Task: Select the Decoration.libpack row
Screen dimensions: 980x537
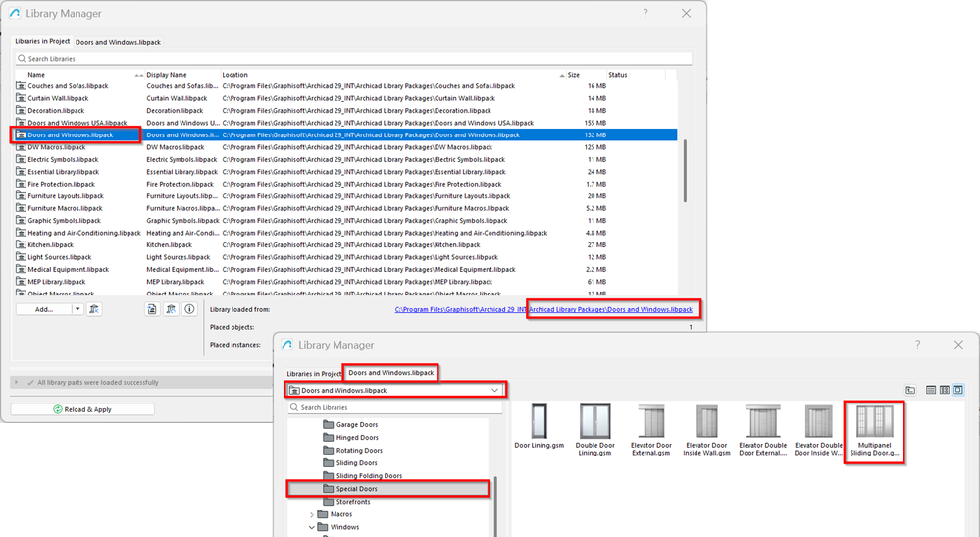Action: [x=346, y=111]
